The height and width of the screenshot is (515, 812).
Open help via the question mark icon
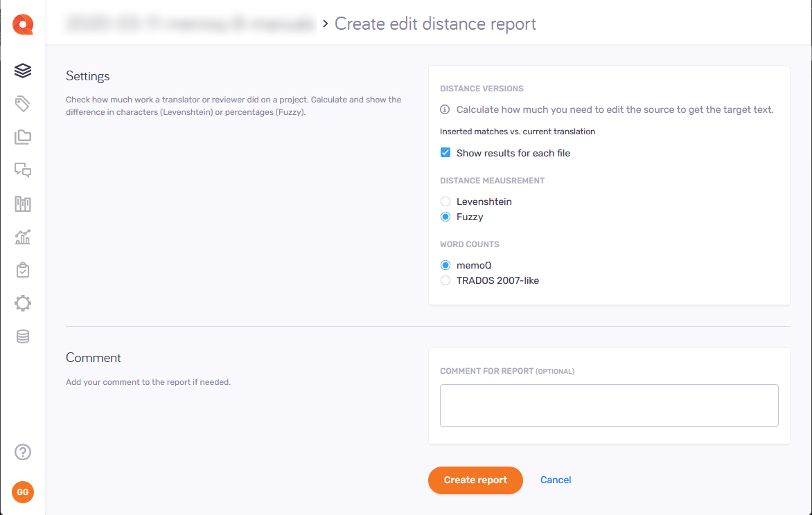(23, 452)
